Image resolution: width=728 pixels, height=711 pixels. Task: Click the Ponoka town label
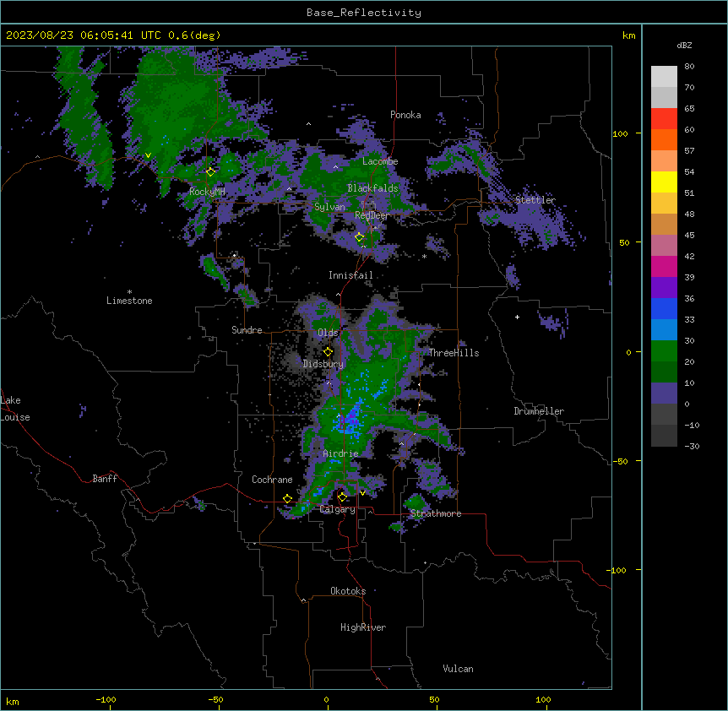click(x=405, y=115)
